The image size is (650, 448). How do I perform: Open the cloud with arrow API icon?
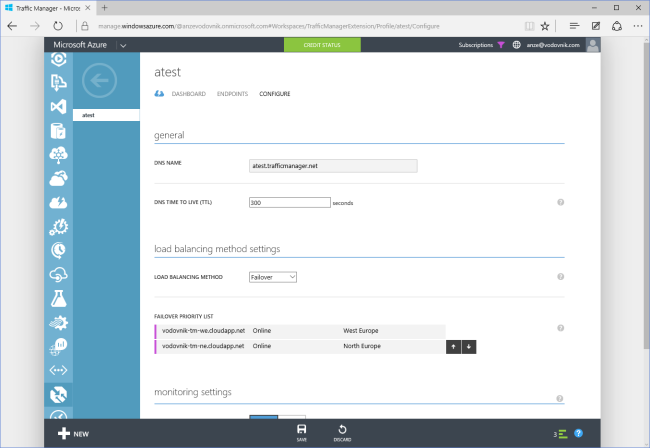58,274
